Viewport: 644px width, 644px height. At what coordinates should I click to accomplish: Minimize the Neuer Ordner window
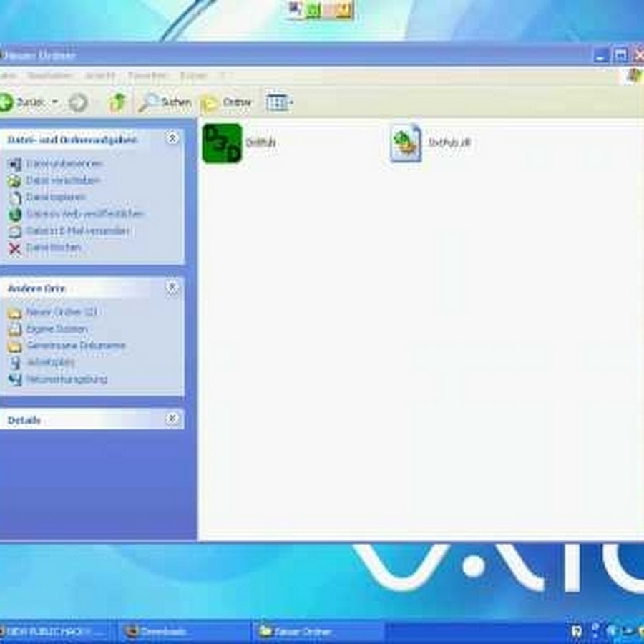[x=602, y=55]
